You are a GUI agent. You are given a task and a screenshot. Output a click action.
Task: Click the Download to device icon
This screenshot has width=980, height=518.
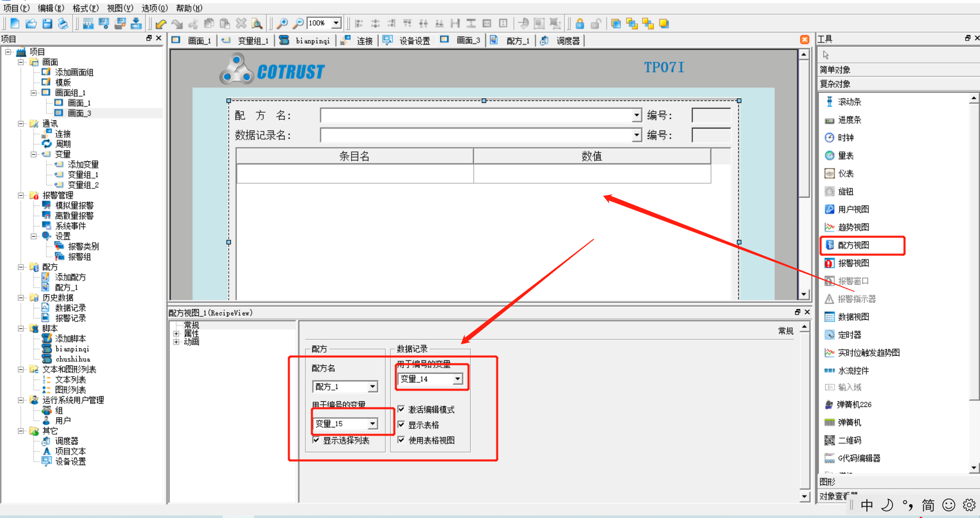click(x=136, y=24)
